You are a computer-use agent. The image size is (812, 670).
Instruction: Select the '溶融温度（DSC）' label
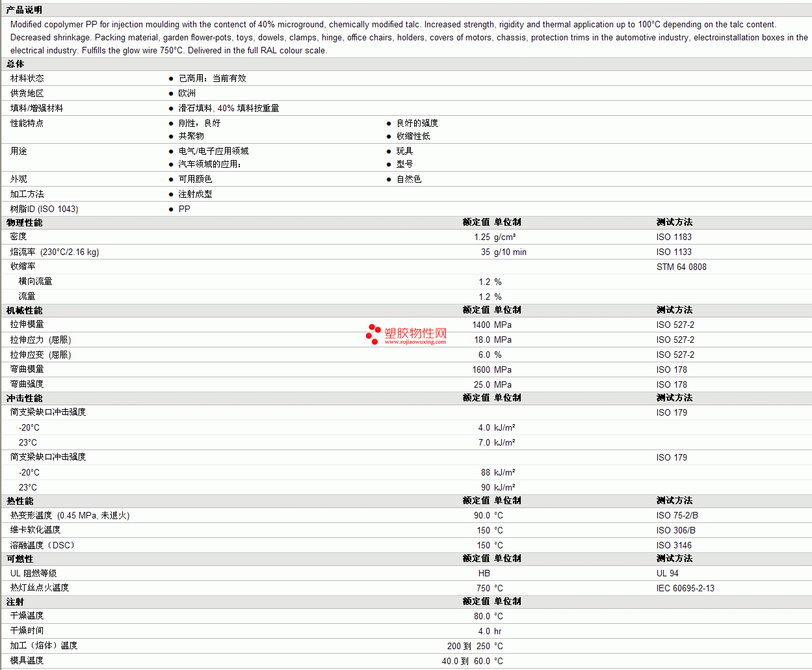[x=43, y=545]
